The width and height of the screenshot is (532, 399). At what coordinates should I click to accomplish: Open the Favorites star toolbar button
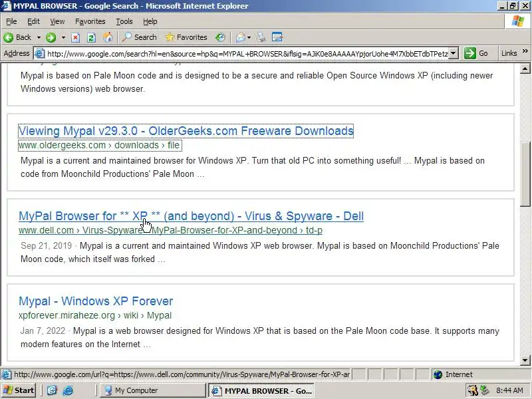pos(186,37)
